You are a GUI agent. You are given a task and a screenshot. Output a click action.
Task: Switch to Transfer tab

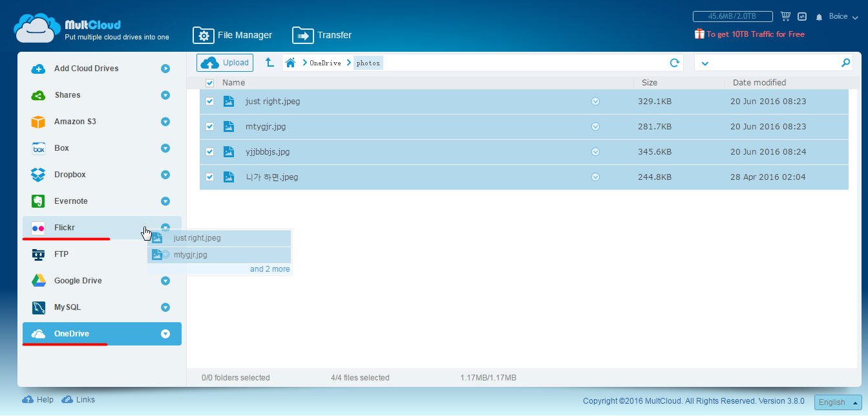(x=322, y=35)
